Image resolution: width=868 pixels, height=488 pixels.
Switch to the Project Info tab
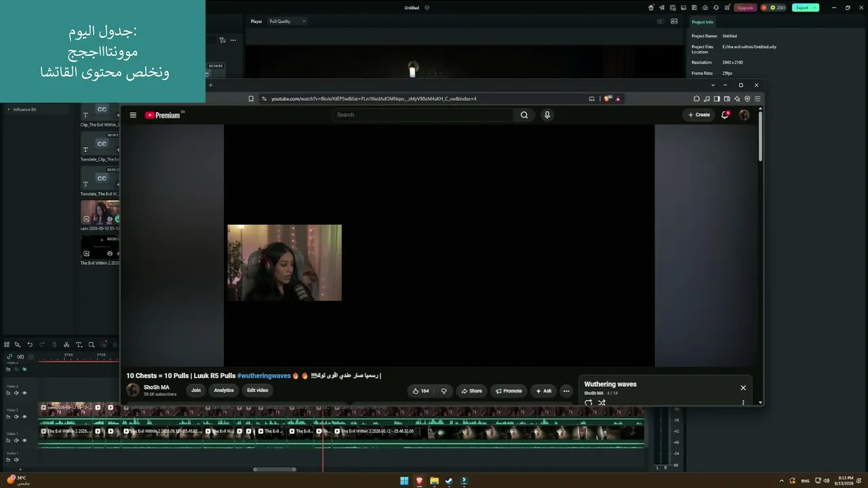click(703, 22)
